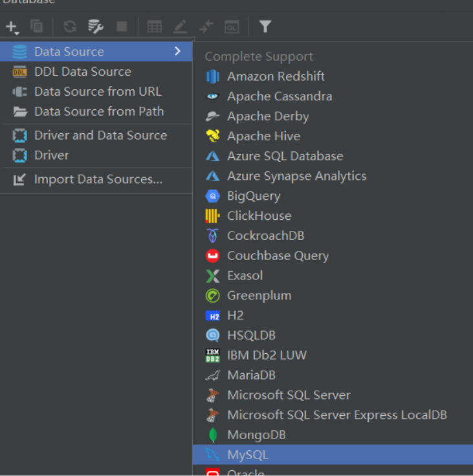Select Driver and Data Source
473x476 pixels.
pos(96,135)
